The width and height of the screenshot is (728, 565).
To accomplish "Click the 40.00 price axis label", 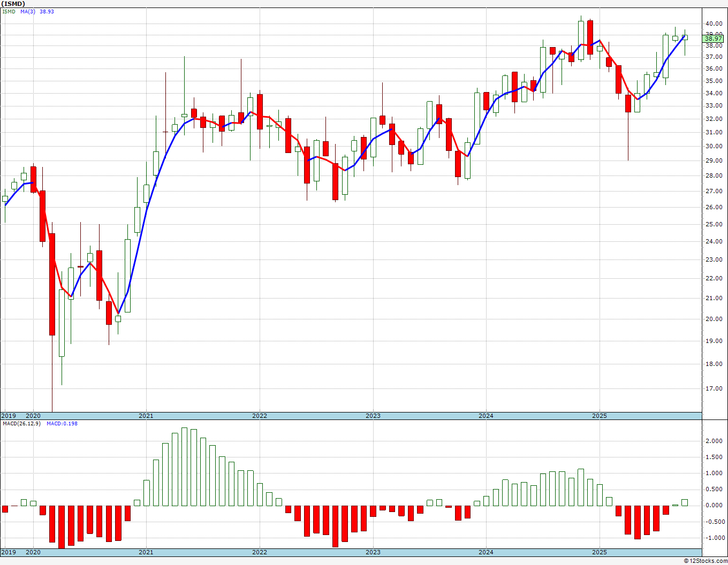I will click(x=714, y=24).
